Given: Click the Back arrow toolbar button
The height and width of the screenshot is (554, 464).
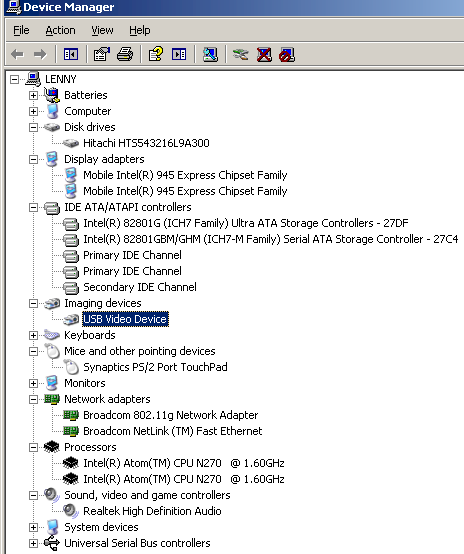Looking at the screenshot, I should pos(17,54).
